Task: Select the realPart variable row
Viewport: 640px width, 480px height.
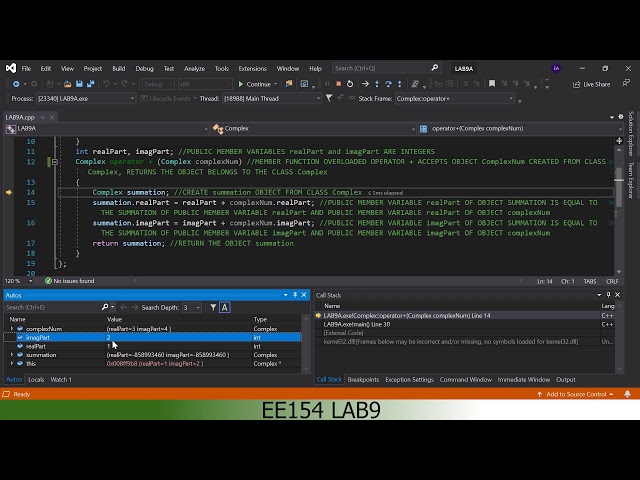Action: point(153,346)
